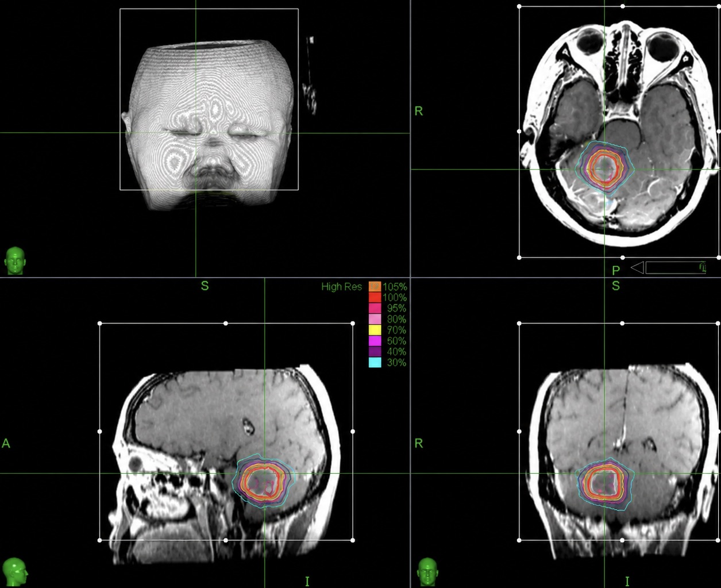Click the bottom-middle handle of the coronal bounding box
721x588 pixels.
pyautogui.click(x=623, y=540)
